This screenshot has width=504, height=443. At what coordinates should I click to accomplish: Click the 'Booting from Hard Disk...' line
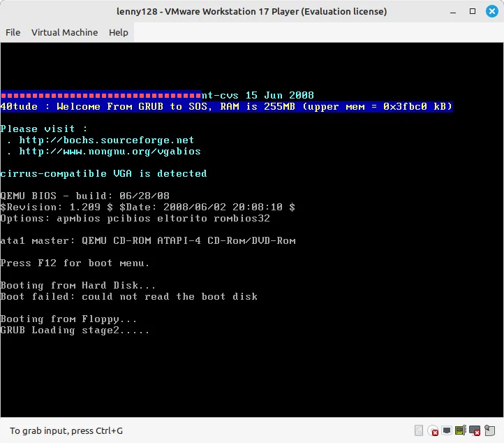point(77,286)
